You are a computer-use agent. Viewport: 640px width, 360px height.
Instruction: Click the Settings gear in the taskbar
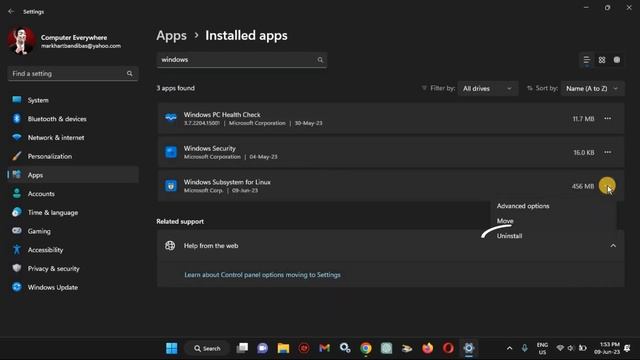tap(469, 348)
